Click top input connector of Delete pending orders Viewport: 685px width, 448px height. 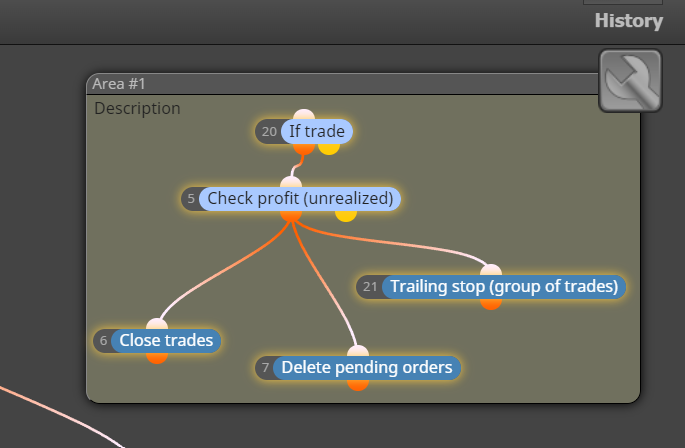pos(358,351)
